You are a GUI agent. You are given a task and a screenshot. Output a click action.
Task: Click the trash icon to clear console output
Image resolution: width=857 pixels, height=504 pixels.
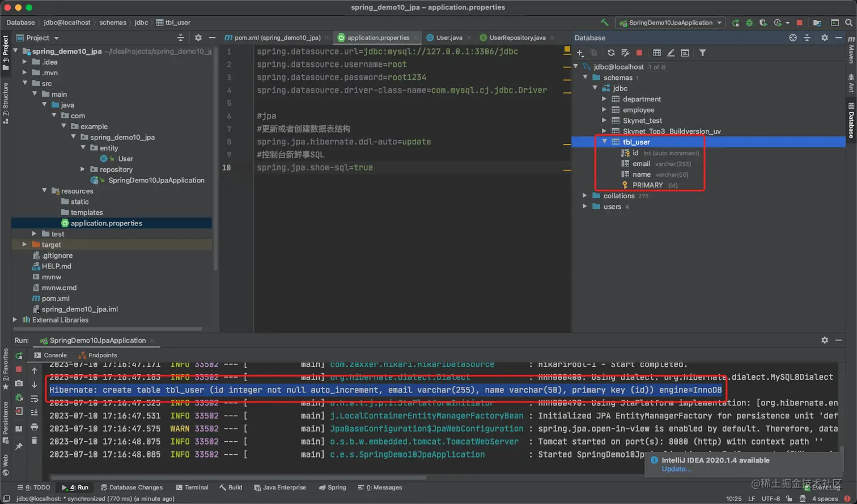pos(34,441)
